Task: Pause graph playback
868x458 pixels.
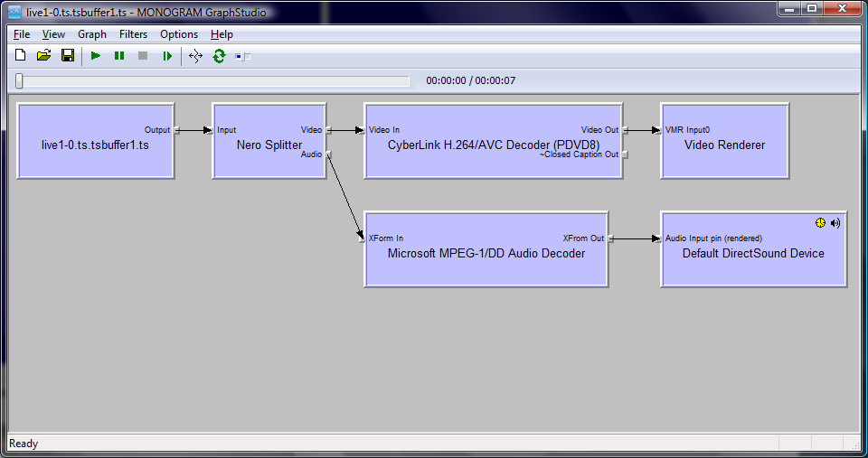Action: pos(119,56)
